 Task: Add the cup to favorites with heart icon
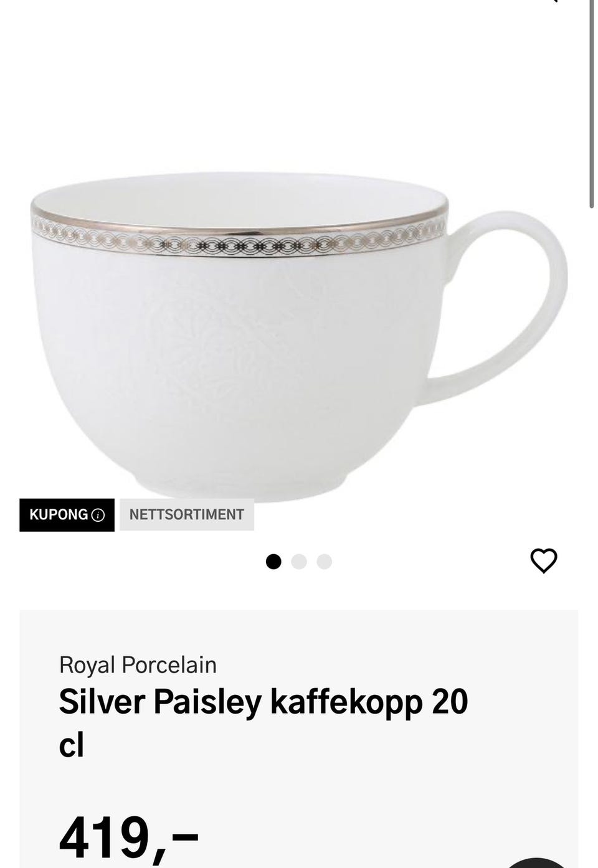543,560
